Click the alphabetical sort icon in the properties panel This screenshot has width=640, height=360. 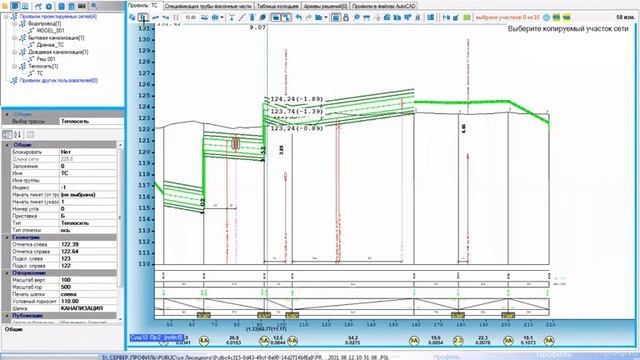17,134
